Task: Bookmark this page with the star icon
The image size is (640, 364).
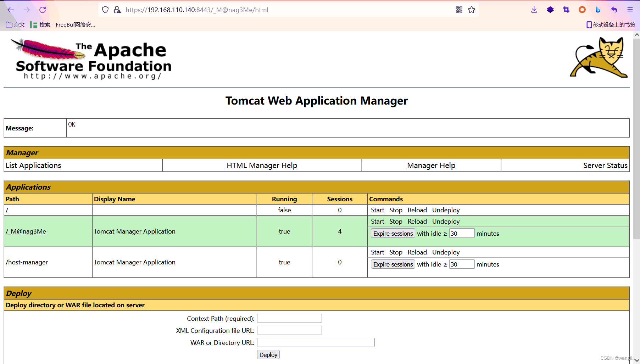Action: click(x=472, y=10)
